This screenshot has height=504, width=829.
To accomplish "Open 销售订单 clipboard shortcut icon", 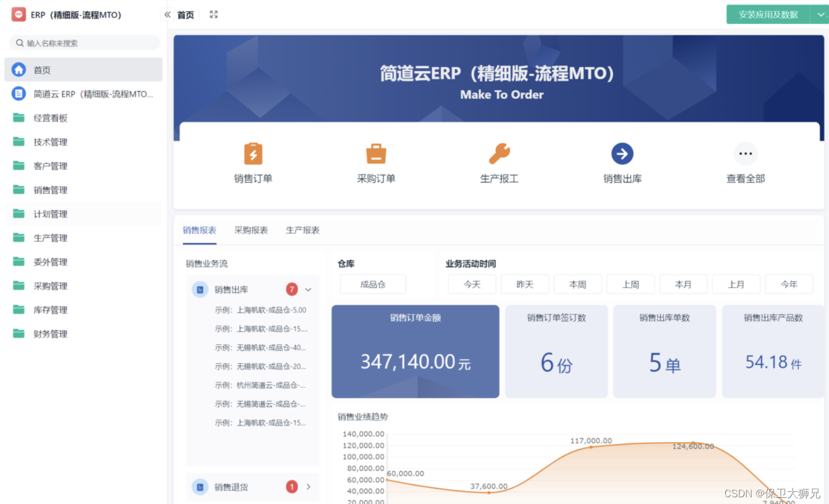I will (x=253, y=153).
